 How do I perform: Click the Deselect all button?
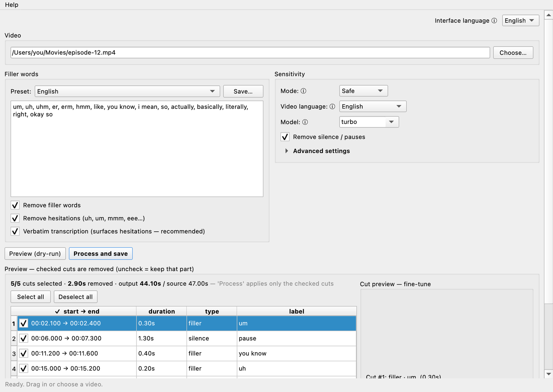75,297
